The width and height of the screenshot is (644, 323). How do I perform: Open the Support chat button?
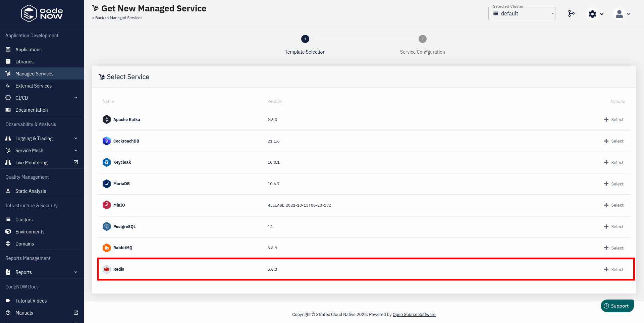coord(617,306)
